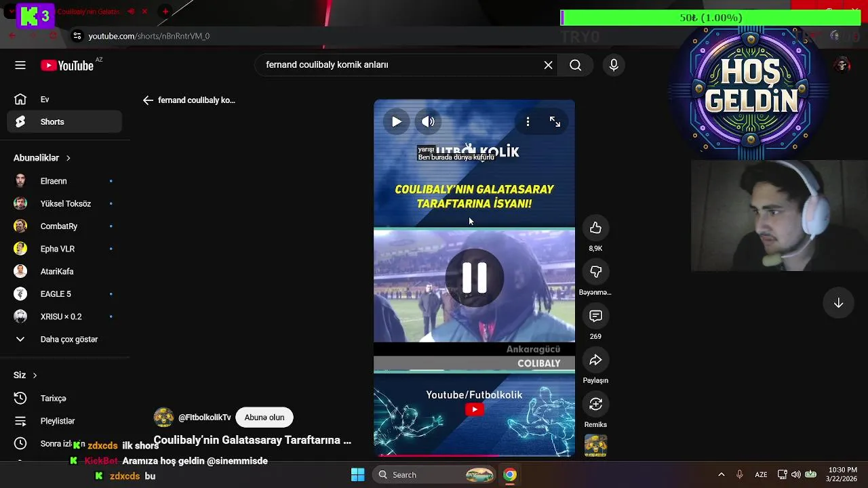
Task: Open @FtbolkolikTv channel name
Action: (x=204, y=418)
